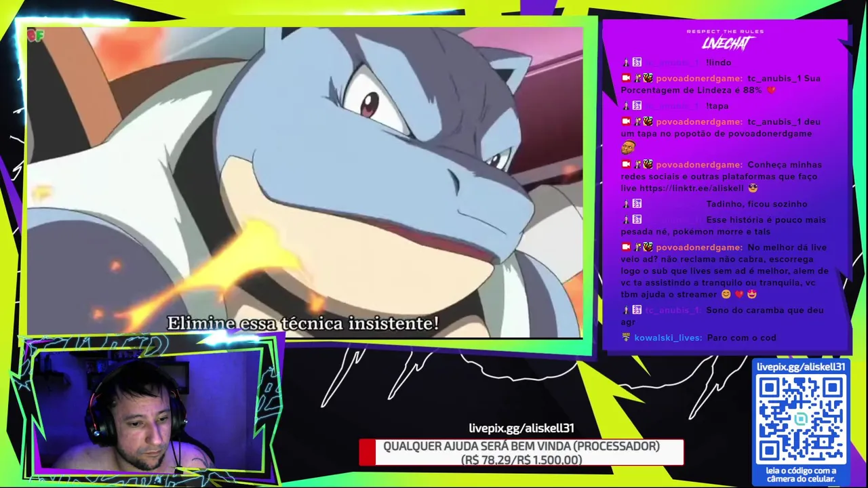
Task: Click the face emote under 'um tapa no popotão'
Action: click(x=628, y=147)
